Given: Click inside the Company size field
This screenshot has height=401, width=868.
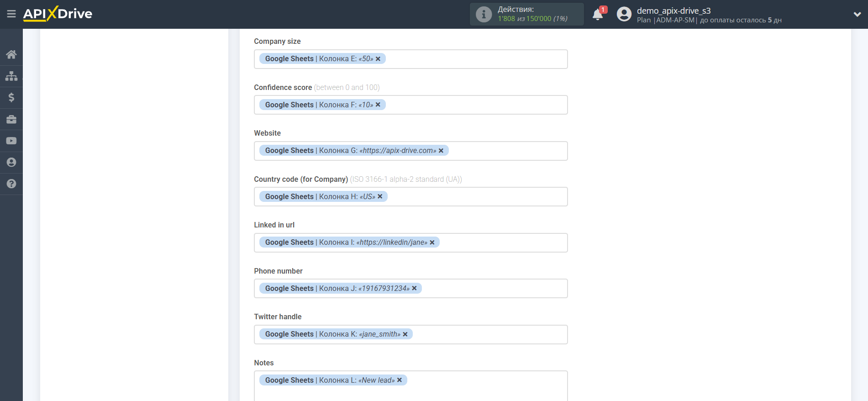Looking at the screenshot, I should pos(410,59).
